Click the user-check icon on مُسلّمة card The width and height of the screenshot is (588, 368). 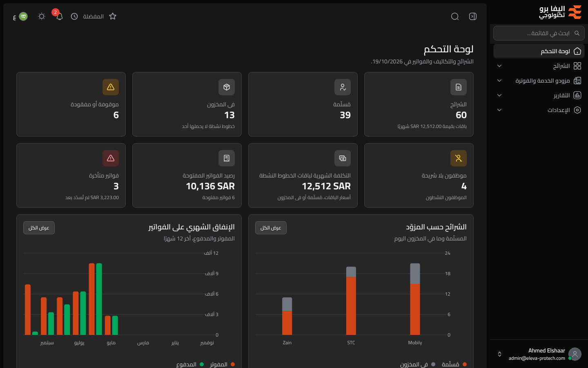343,87
